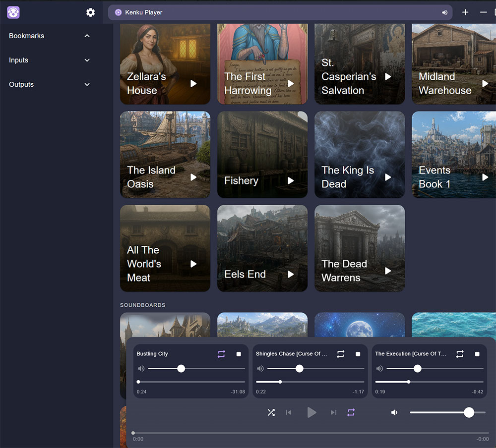Click the -1:17 remaining time

(x=359, y=392)
